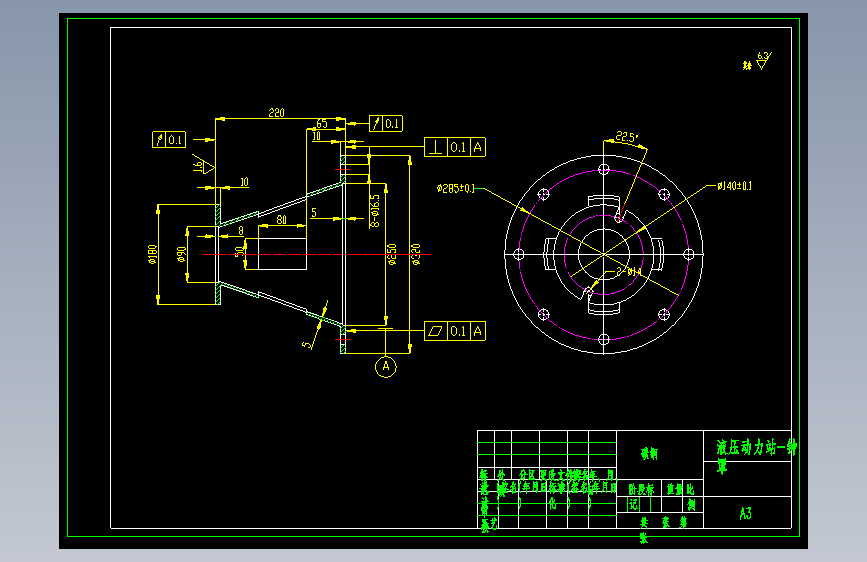Pick the 8 thickness dimension
The width and height of the screenshot is (867, 562).
[x=241, y=231]
